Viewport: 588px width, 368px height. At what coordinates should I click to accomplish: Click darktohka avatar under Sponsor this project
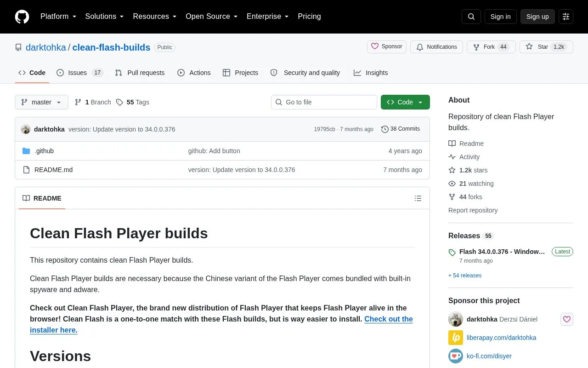click(x=456, y=319)
